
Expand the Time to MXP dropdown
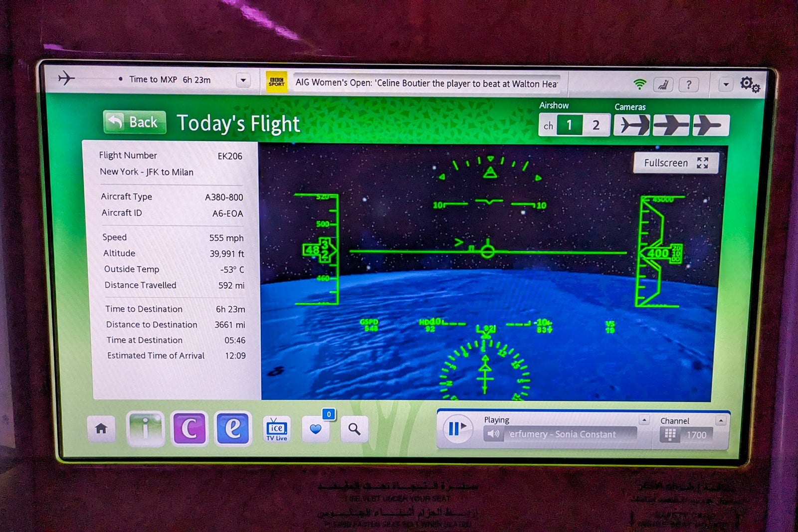[243, 80]
